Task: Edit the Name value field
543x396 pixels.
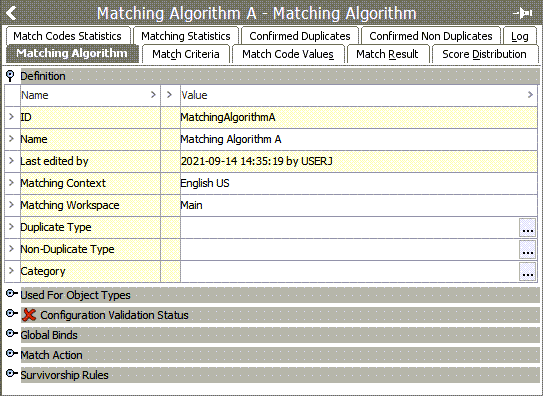Action: [x=358, y=140]
